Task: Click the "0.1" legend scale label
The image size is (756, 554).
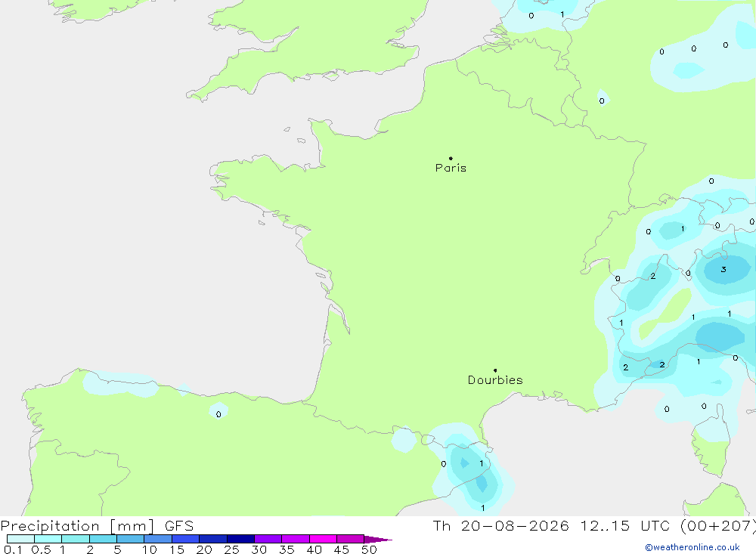Action: tap(13, 549)
